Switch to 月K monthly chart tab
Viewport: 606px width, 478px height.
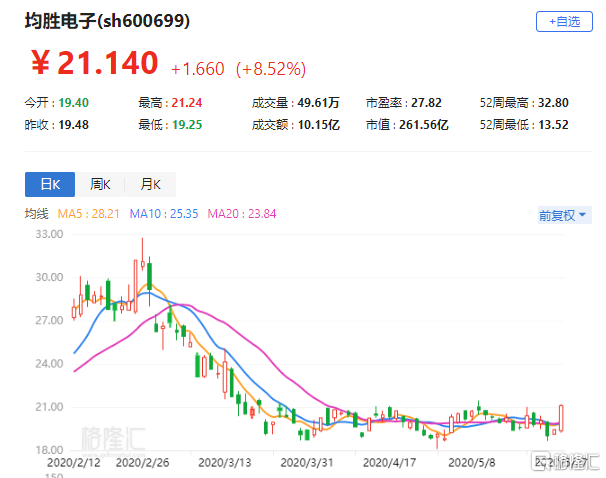150,184
